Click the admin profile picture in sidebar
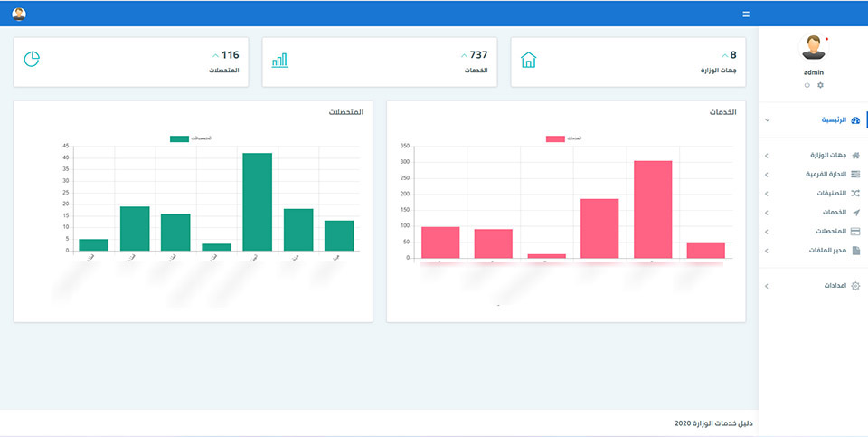 pos(813,48)
